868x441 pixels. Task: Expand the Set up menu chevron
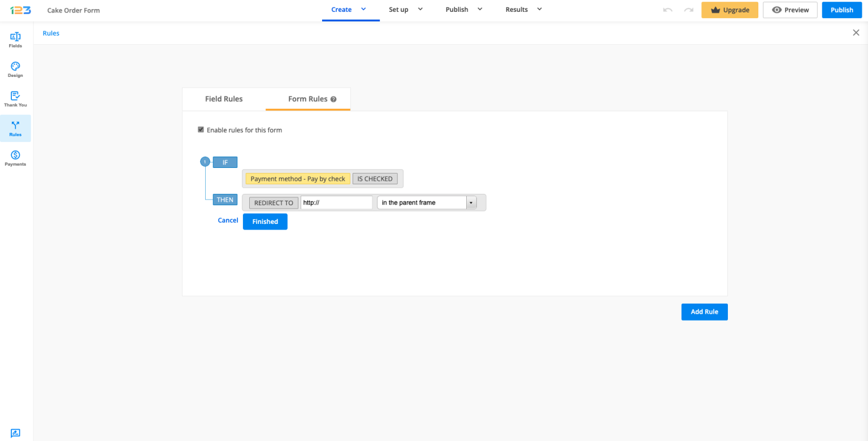[x=420, y=9]
